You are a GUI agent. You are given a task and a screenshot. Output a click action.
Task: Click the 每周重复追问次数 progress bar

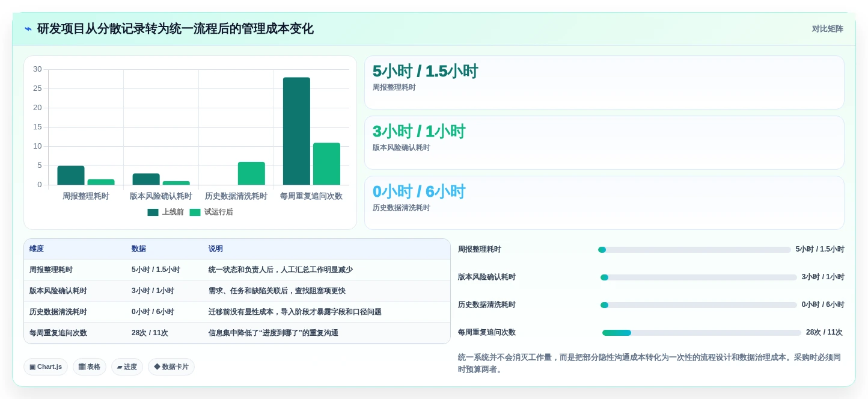(701, 333)
